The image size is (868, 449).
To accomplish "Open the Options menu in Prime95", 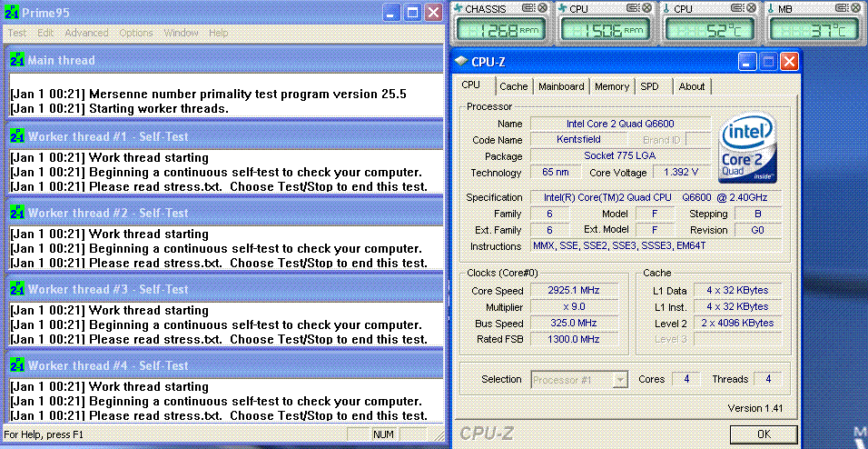I will point(136,33).
